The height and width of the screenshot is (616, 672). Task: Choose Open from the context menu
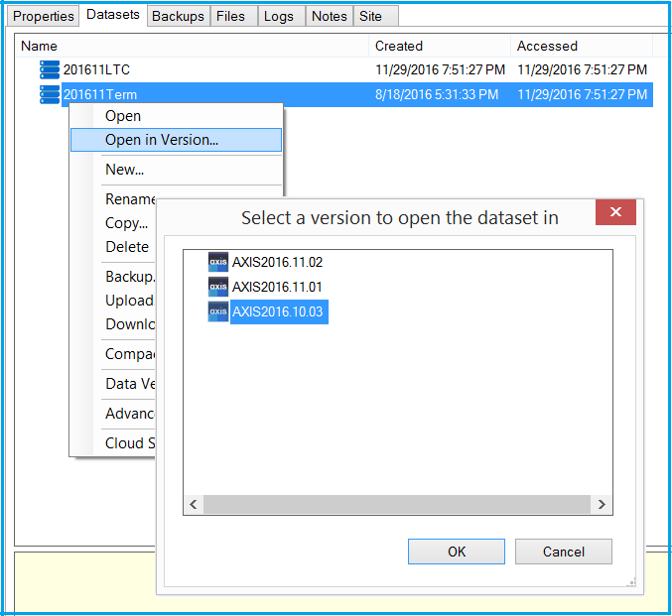point(176,116)
